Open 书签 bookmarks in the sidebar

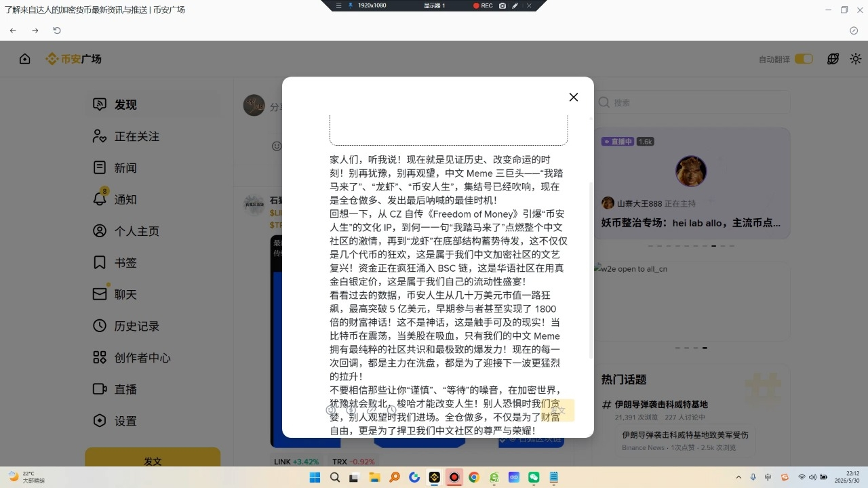(153, 262)
